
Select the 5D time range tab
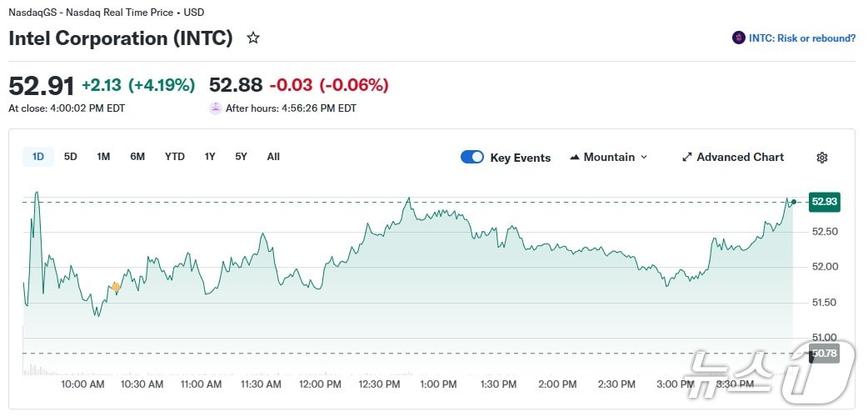(x=71, y=157)
